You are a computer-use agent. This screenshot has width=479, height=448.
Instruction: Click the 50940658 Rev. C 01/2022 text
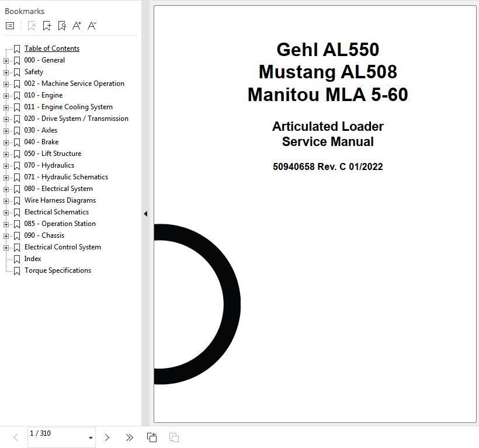(x=328, y=166)
